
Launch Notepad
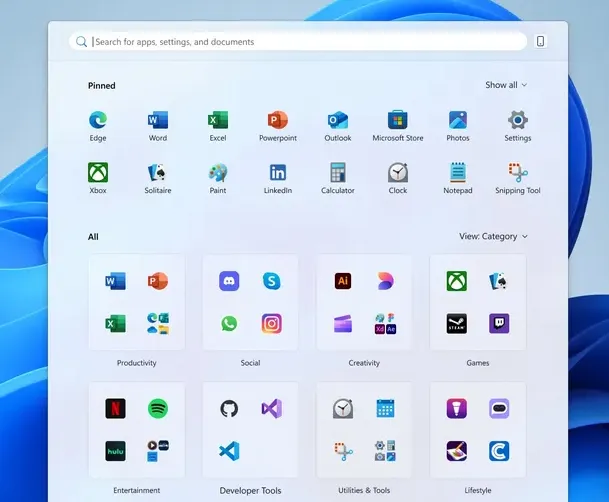click(x=458, y=172)
